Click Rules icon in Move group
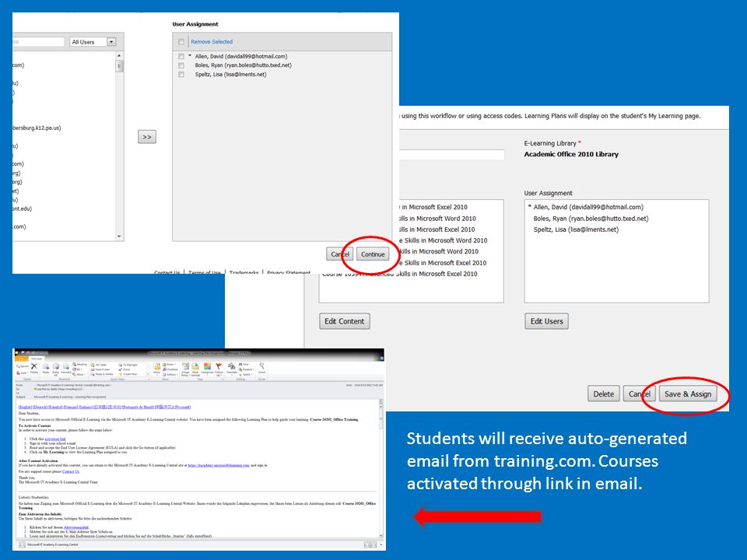 click(x=168, y=364)
